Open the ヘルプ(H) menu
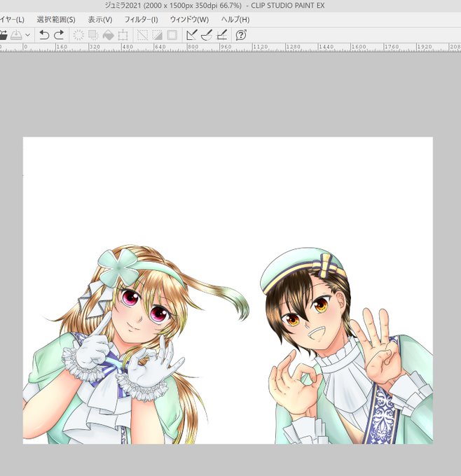461x476 pixels. click(235, 20)
